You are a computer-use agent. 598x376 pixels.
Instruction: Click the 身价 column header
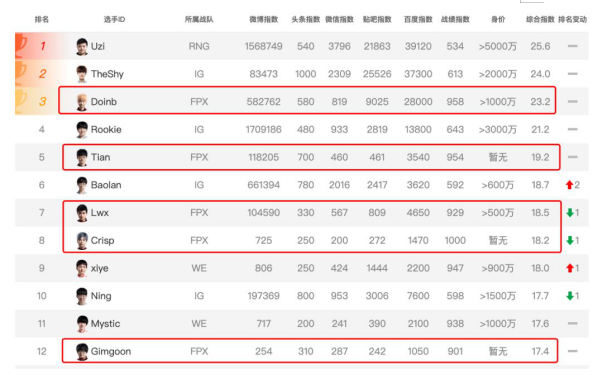click(498, 19)
